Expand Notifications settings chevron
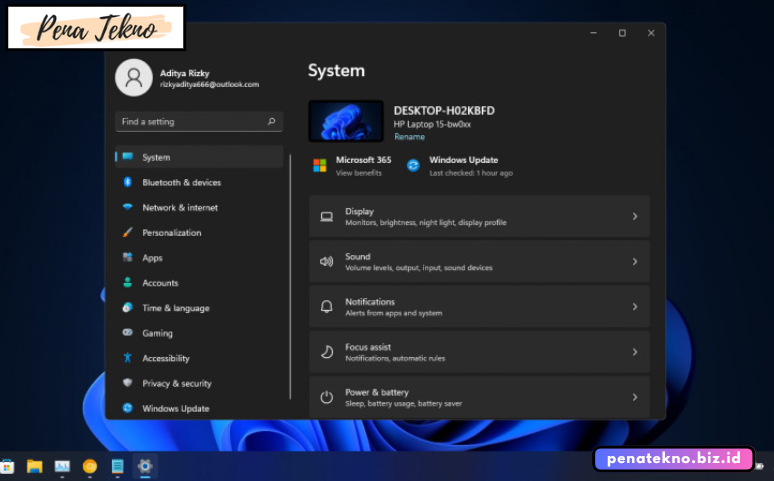 (x=635, y=307)
